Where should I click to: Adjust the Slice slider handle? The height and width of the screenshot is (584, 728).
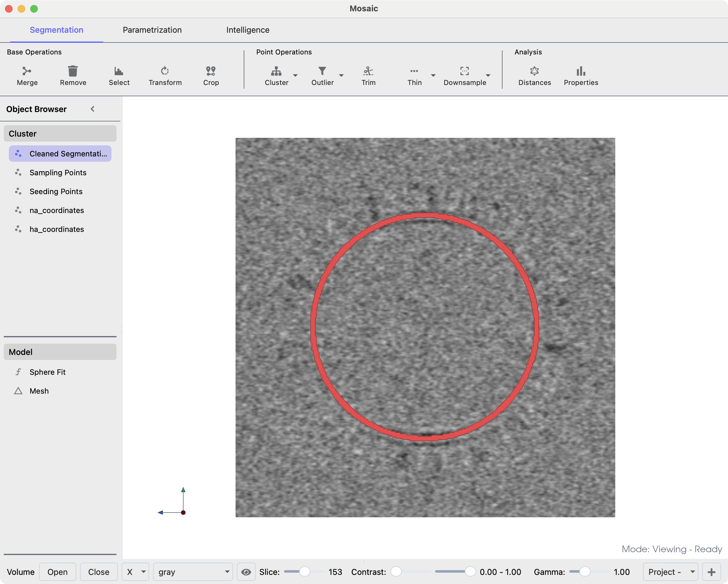coord(304,571)
